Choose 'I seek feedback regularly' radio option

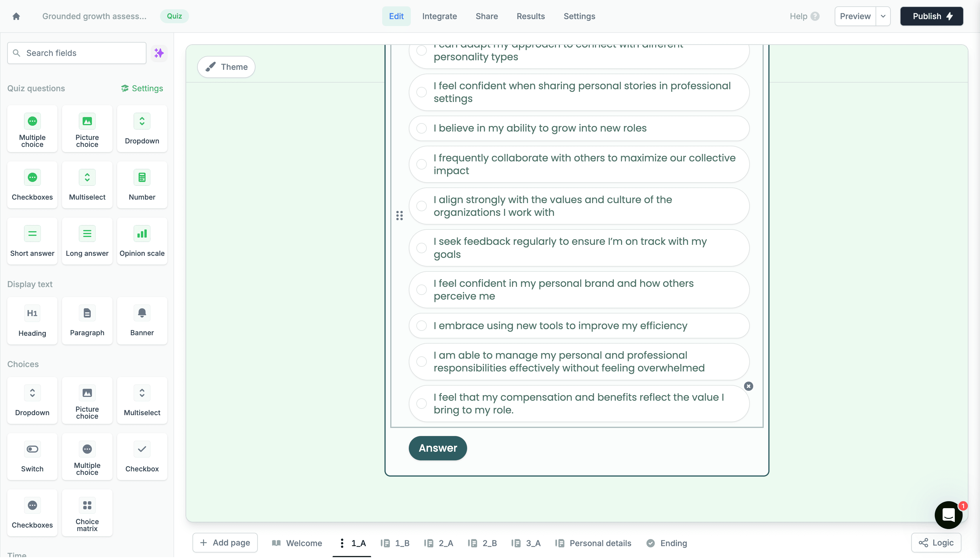pos(579,248)
